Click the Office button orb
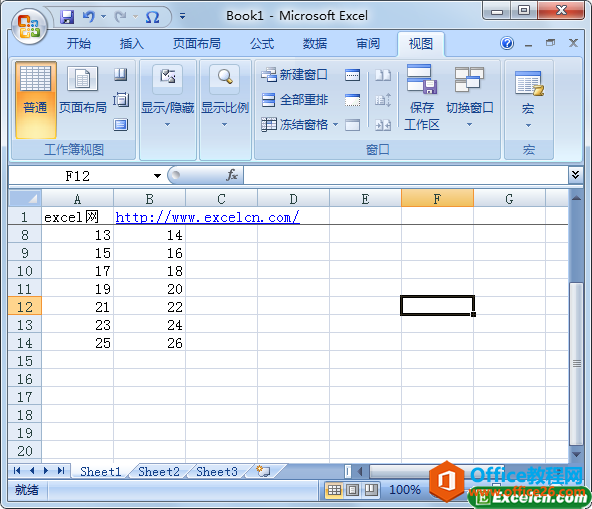The width and height of the screenshot is (592, 509). tap(29, 26)
